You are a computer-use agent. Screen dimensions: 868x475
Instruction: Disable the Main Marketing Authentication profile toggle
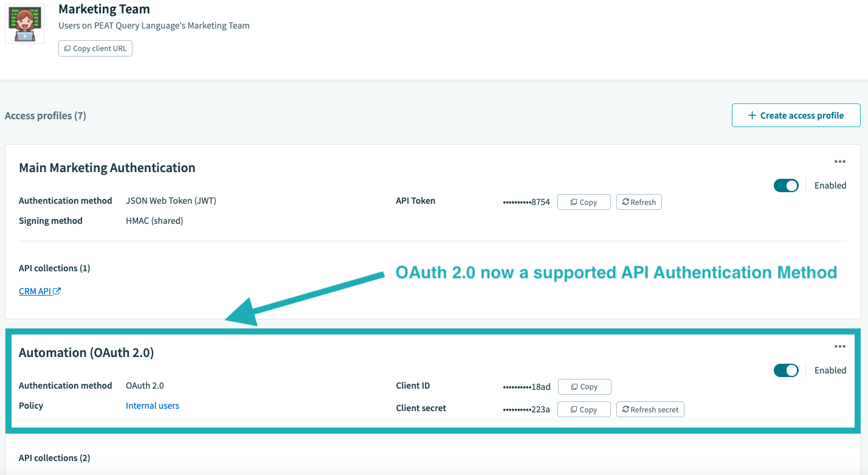(x=786, y=185)
